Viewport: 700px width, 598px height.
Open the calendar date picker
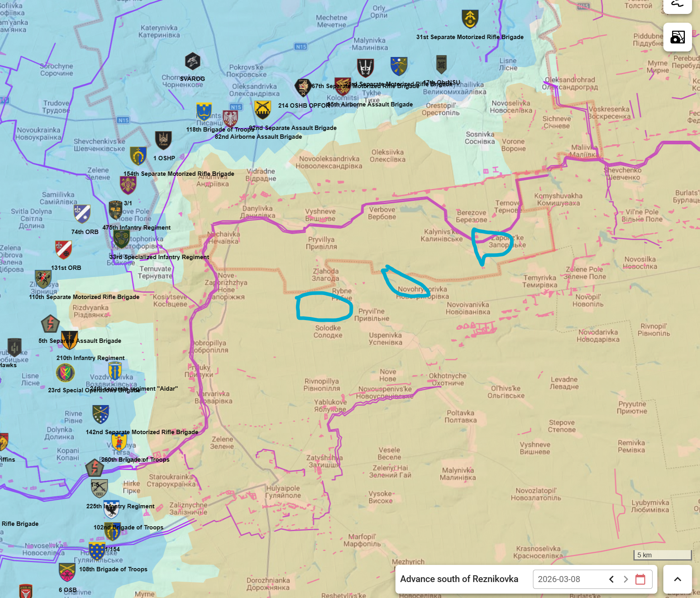(640, 579)
